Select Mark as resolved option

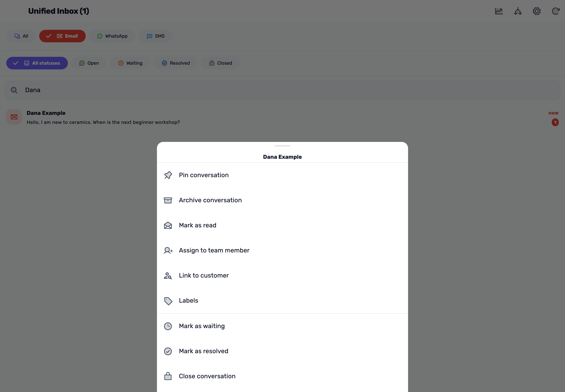(282, 351)
